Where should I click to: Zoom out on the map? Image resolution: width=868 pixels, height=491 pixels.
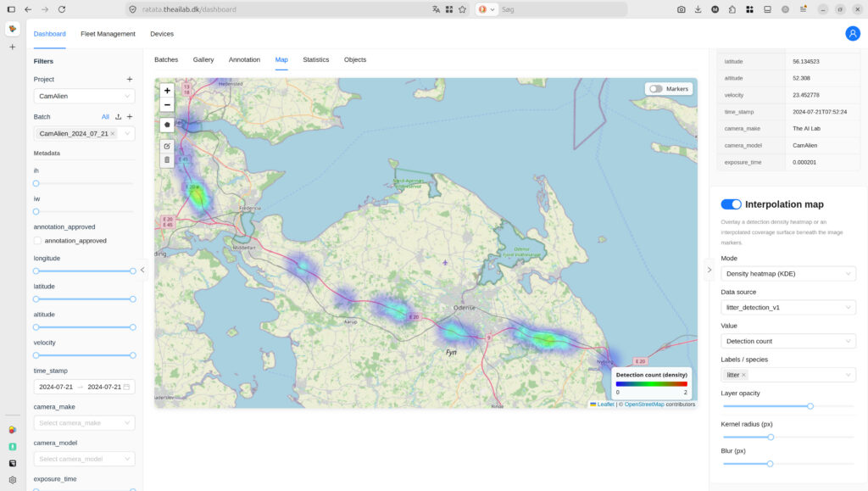(167, 104)
